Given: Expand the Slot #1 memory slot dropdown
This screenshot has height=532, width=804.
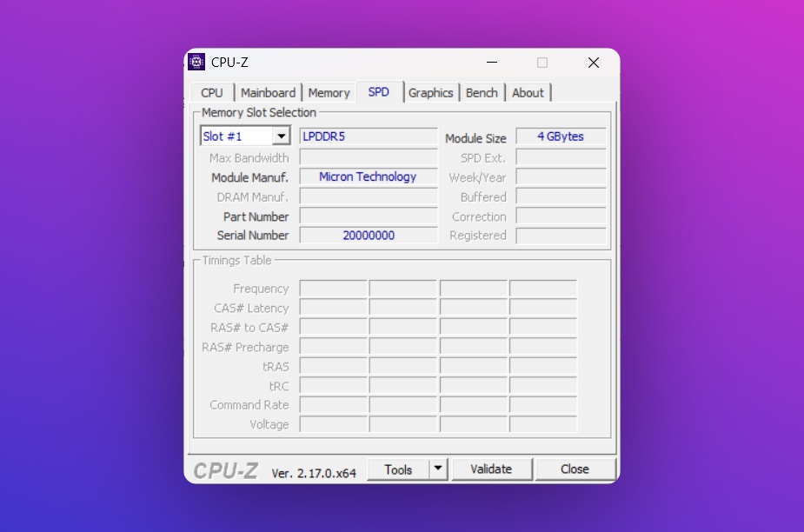Looking at the screenshot, I should coord(281,136).
